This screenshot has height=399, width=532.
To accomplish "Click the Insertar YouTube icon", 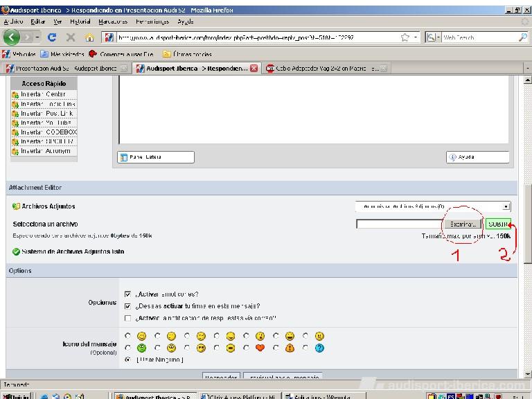I will click(x=15, y=123).
